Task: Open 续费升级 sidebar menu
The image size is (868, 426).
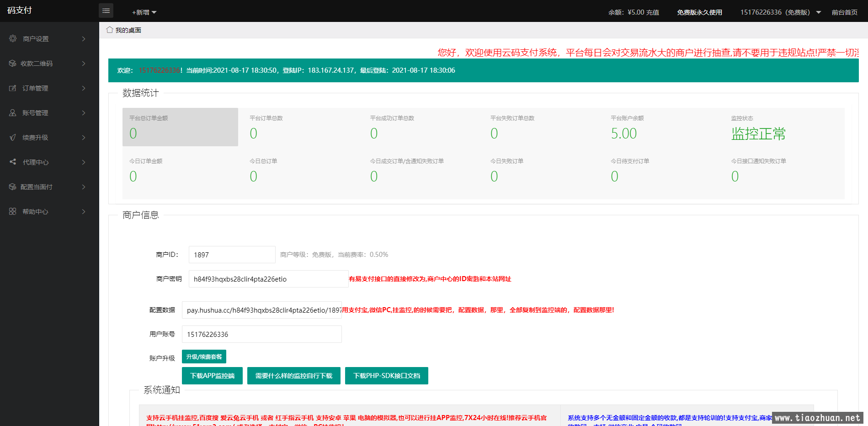Action: [49, 138]
